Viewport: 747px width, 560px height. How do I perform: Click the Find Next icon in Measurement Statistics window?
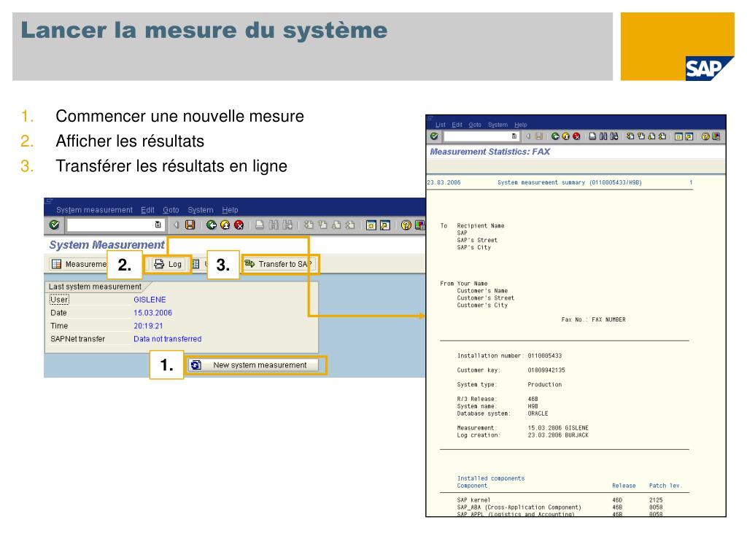[x=614, y=136]
